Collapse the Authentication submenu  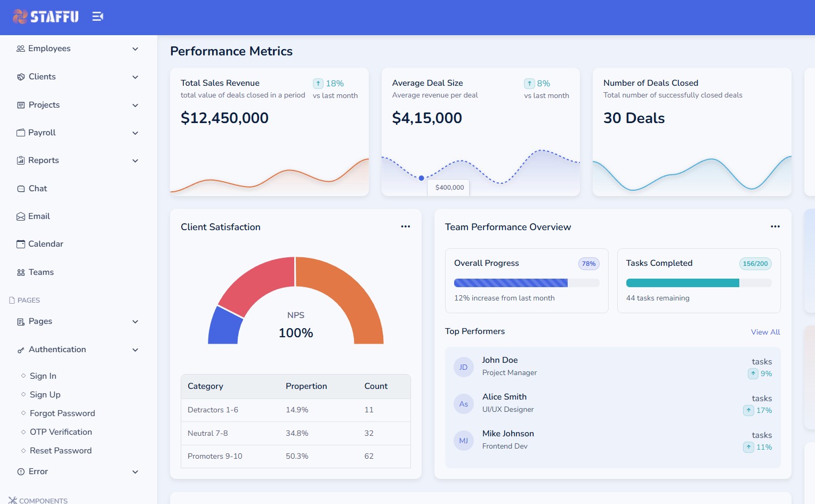point(135,350)
